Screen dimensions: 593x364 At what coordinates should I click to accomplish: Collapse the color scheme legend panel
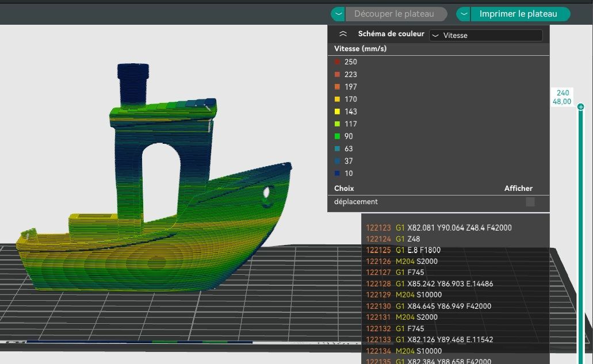pos(343,35)
